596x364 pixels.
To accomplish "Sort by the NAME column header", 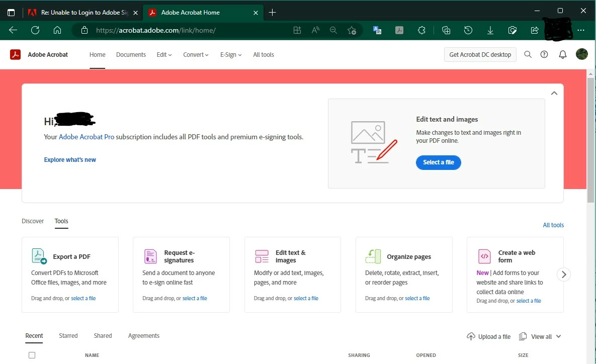I will [92, 355].
